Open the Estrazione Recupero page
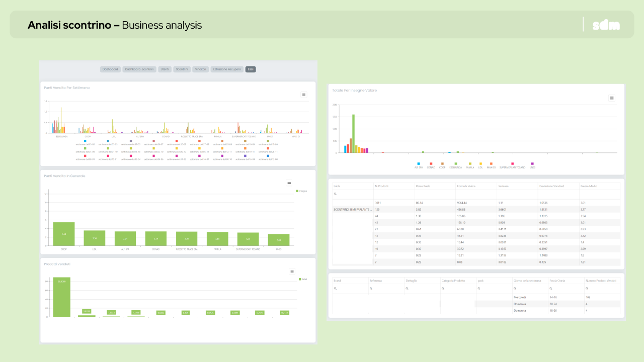644x362 pixels. click(227, 69)
